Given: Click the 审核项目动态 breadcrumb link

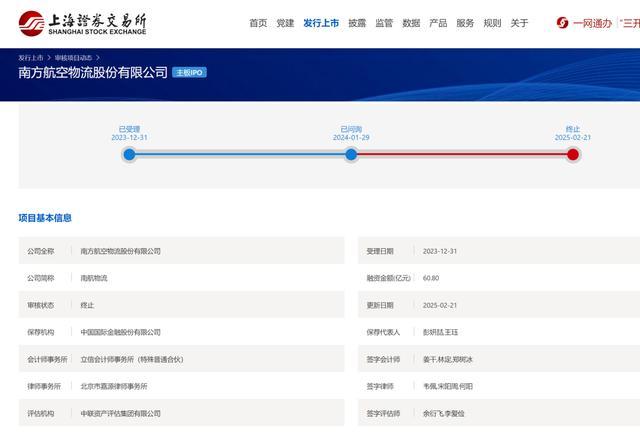Looking at the screenshot, I should (x=73, y=58).
